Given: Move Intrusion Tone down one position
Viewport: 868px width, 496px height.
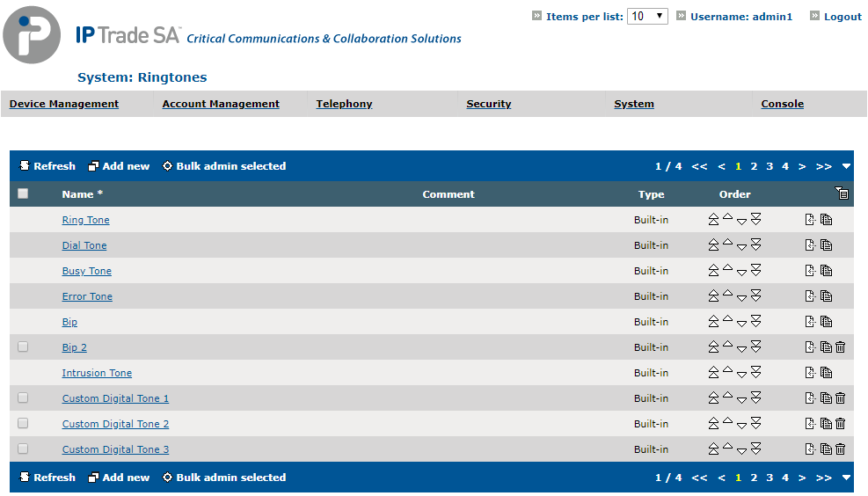Looking at the screenshot, I should pos(741,375).
